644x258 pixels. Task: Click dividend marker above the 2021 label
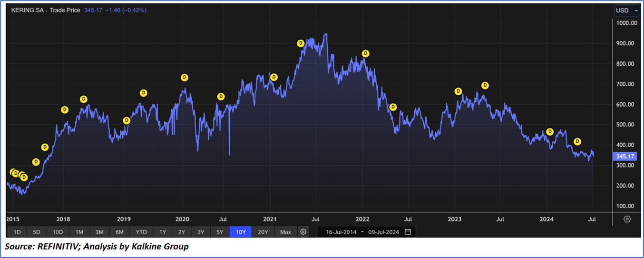coord(273,77)
